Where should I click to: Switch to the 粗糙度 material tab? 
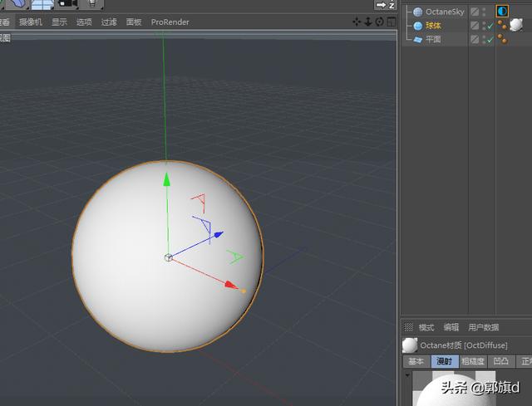[x=472, y=361]
